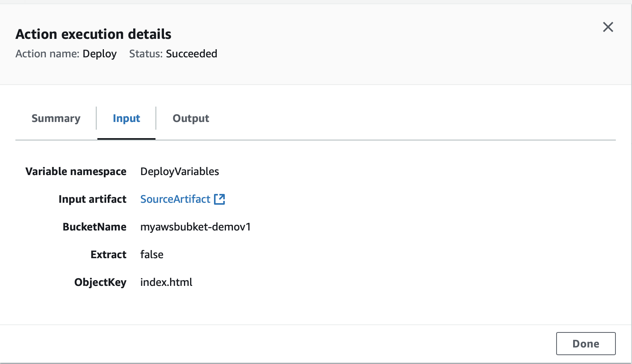
Task: Switch to the Summary tab
Action: click(x=56, y=119)
